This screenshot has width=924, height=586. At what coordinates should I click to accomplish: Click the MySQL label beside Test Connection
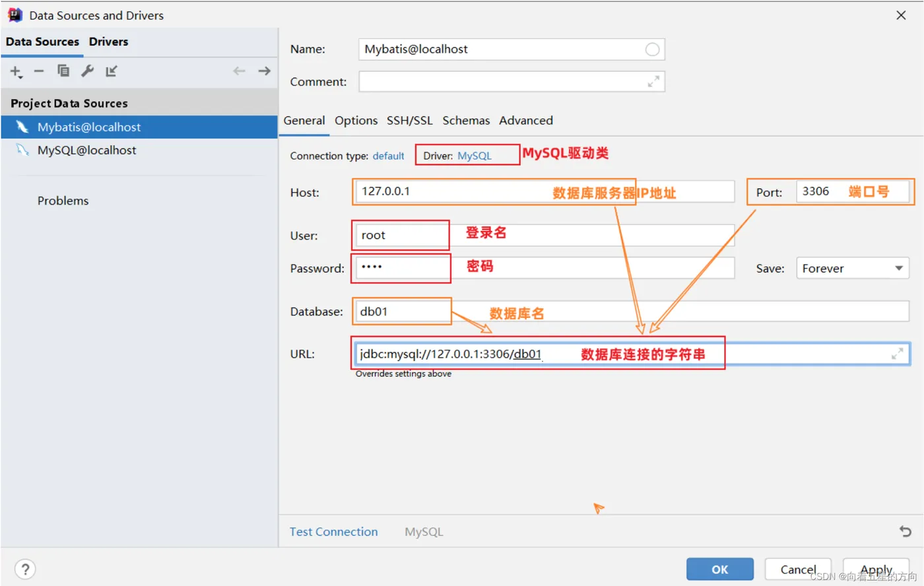(x=424, y=532)
